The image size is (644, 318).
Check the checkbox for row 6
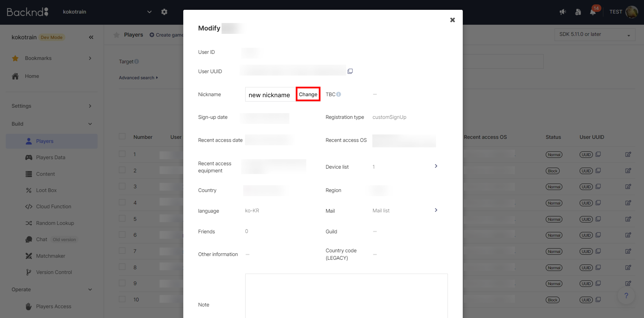tap(122, 235)
